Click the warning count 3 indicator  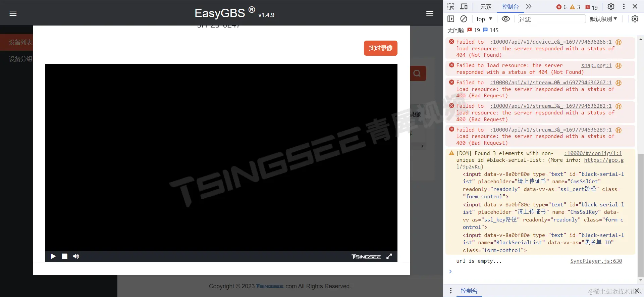click(x=575, y=7)
